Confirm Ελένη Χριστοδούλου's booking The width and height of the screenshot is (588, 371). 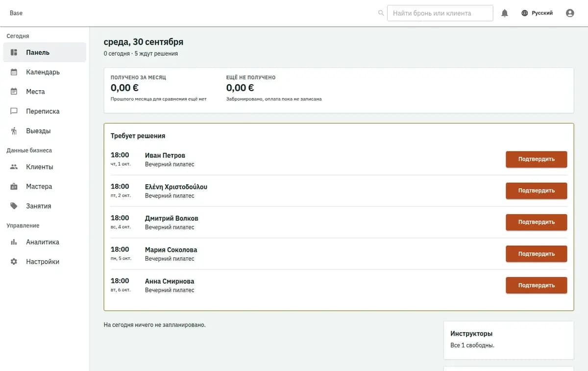537,191
